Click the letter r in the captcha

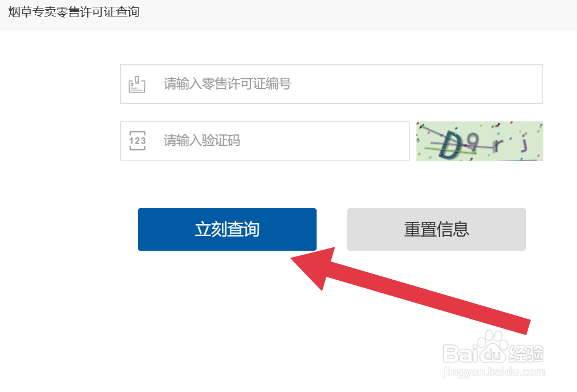point(498,145)
